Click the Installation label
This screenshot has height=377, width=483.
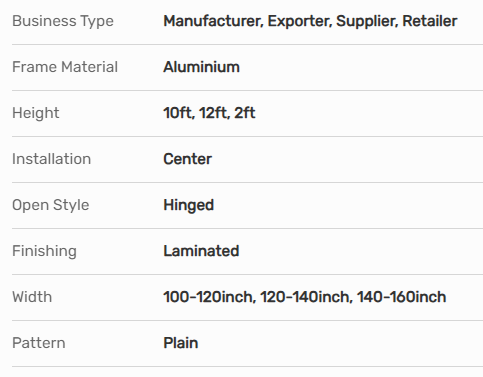pos(51,159)
